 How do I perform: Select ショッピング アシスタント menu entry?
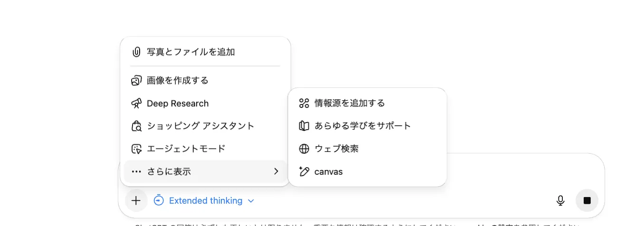pyautogui.click(x=200, y=126)
